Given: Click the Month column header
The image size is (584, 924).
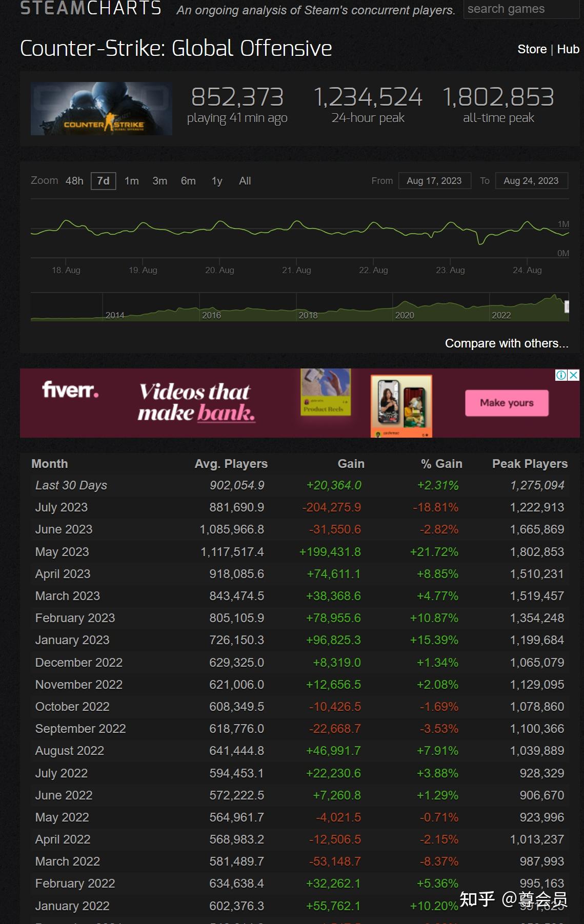Looking at the screenshot, I should point(50,464).
